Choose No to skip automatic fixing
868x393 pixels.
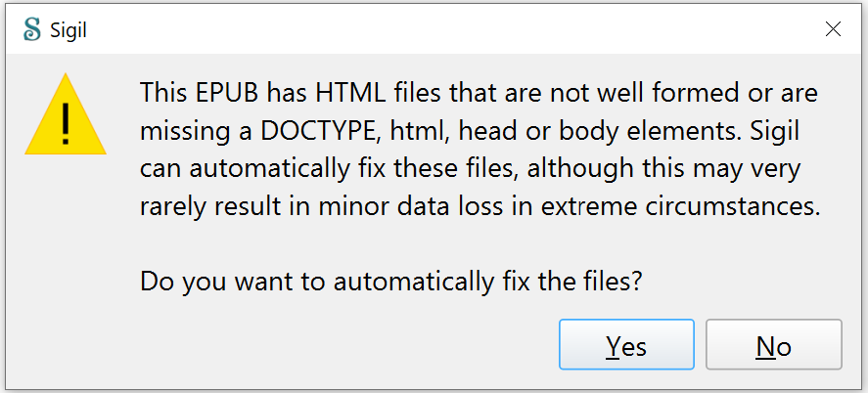[x=773, y=345]
